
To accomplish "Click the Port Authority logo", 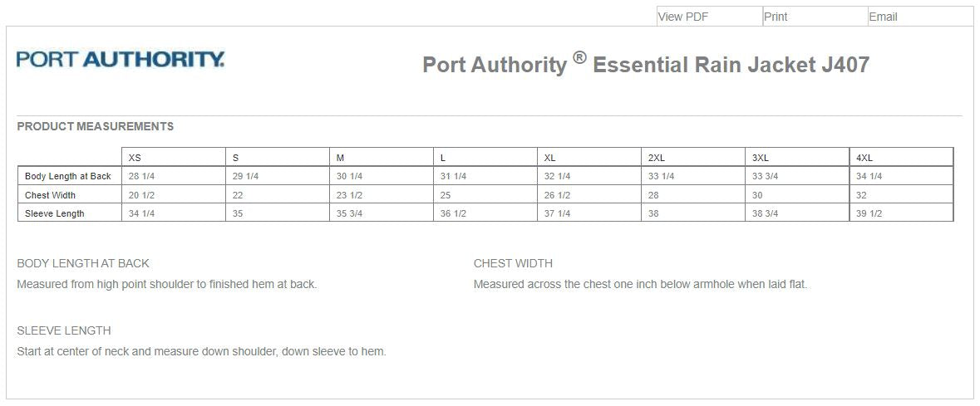I will point(121,59).
